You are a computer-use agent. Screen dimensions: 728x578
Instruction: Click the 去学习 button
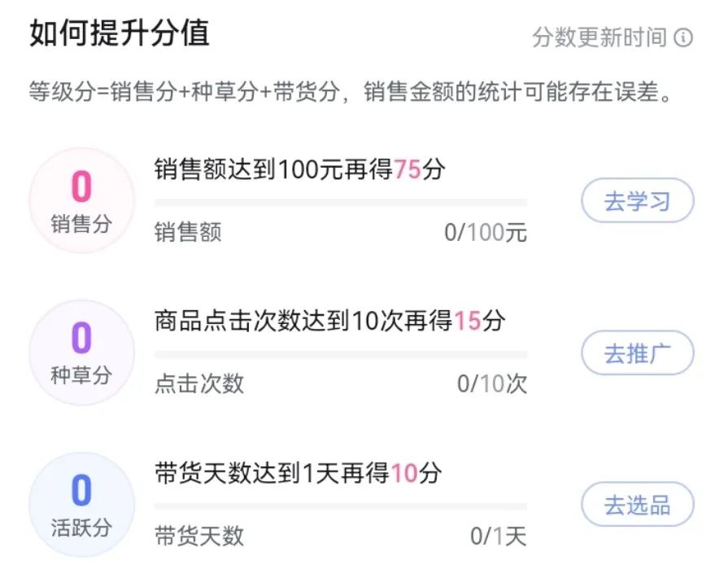click(637, 199)
